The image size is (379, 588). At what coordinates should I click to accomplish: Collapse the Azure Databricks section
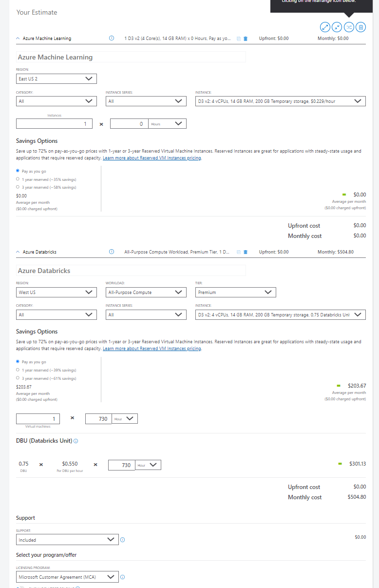click(x=18, y=252)
